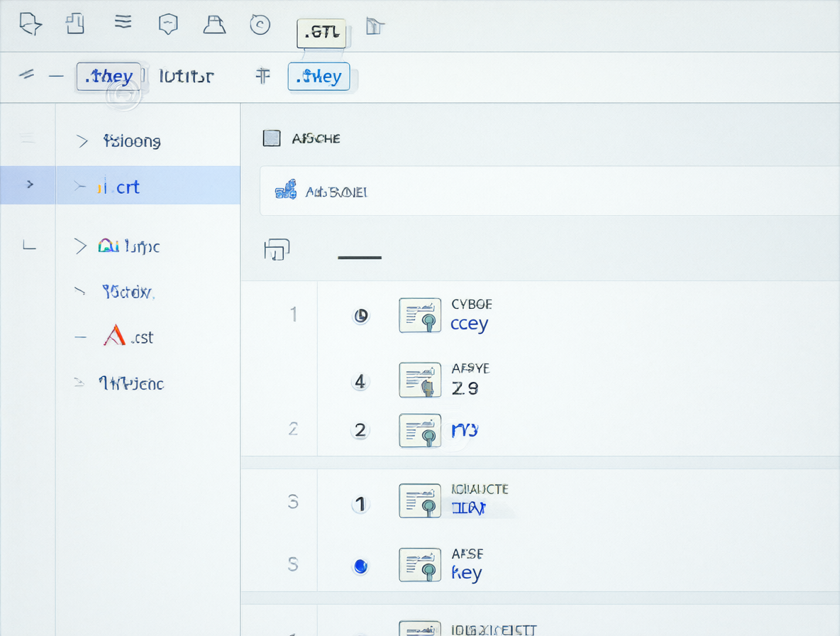This screenshot has height=636, width=840.
Task: Open the rv3 entry link
Action: 465,429
